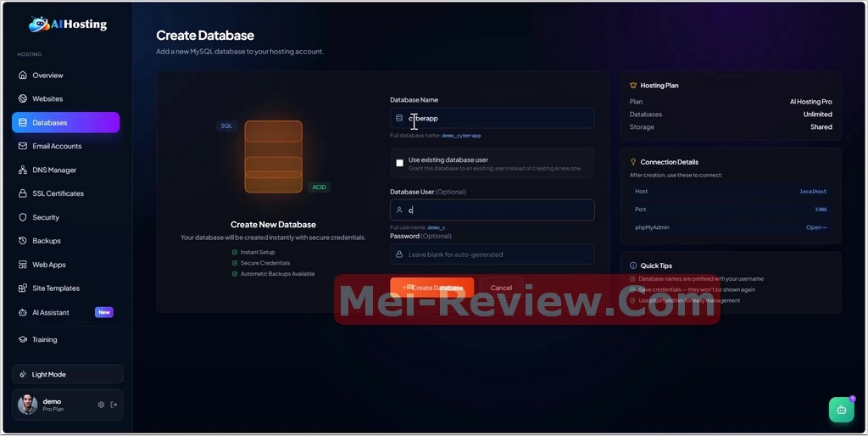Click the Password input field
The height and width of the screenshot is (436, 868).
click(492, 254)
